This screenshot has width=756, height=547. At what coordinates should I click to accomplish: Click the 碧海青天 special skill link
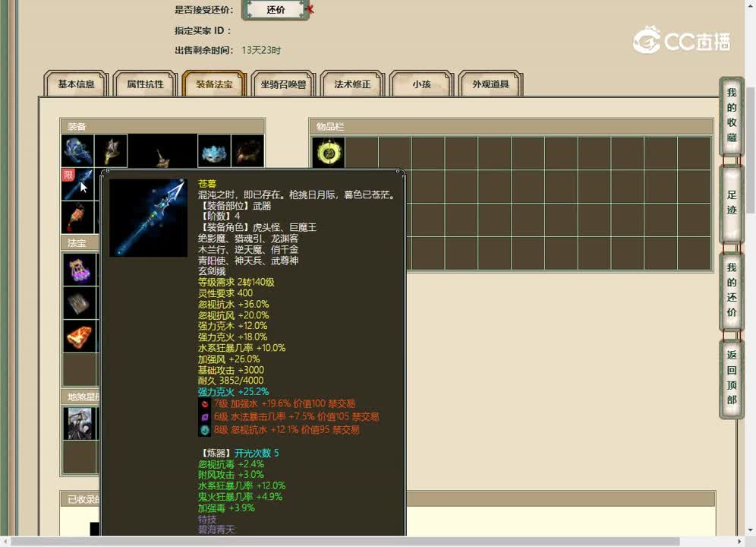click(219, 530)
